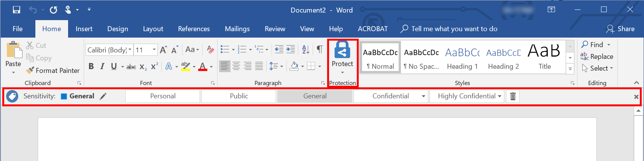Click Cut in Clipboard group
This screenshot has width=644, height=161.
point(36,46)
